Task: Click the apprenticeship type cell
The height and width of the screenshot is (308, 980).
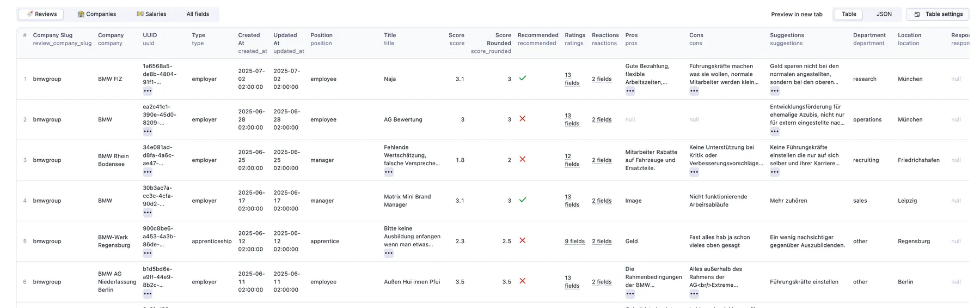Action: (x=212, y=241)
